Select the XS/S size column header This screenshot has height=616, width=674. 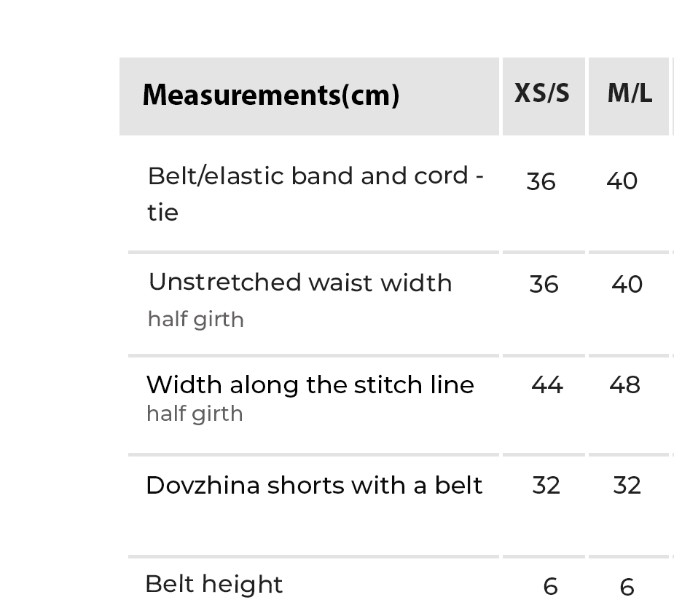pos(542,94)
